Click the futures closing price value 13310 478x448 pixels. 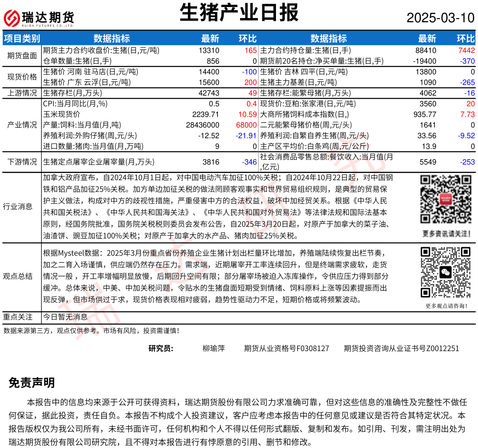(x=209, y=51)
